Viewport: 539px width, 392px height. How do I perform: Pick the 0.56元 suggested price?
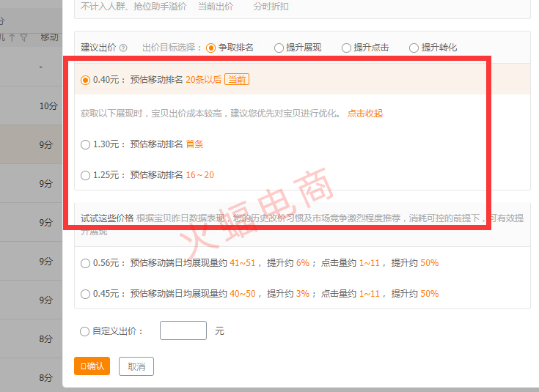tap(86, 263)
